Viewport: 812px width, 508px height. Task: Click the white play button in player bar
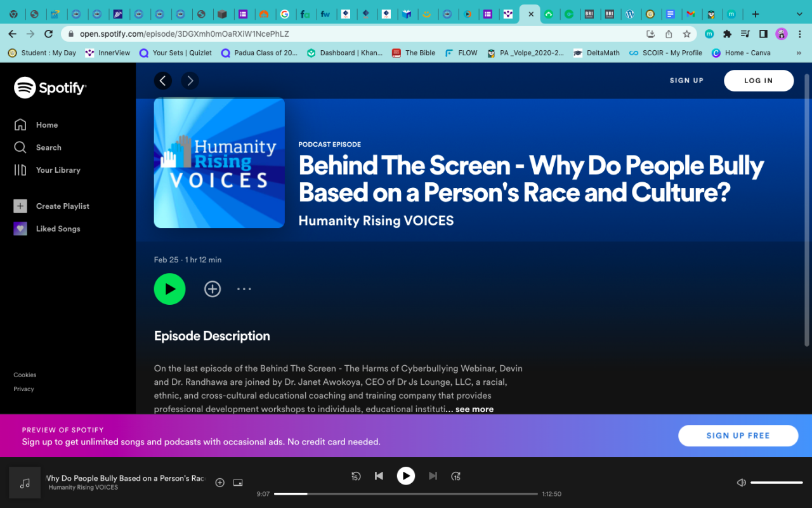coord(406,476)
